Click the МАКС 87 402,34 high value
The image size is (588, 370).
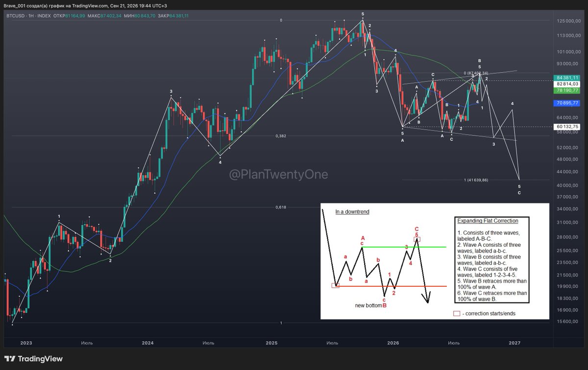click(x=104, y=16)
